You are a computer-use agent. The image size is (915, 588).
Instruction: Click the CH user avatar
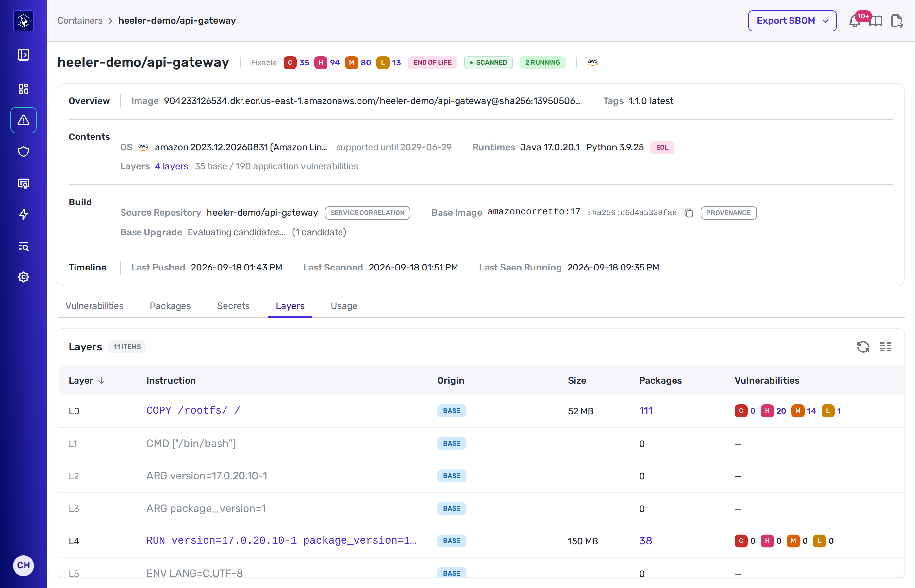[23, 565]
